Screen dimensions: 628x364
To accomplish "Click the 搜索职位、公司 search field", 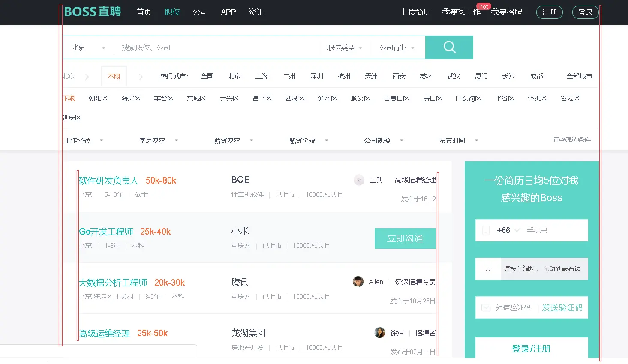I will 216,48.
